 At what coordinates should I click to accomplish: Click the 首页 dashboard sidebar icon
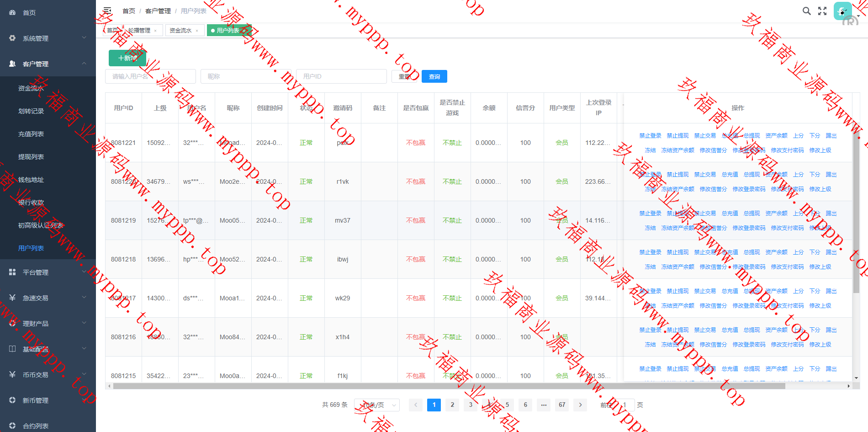[12, 13]
